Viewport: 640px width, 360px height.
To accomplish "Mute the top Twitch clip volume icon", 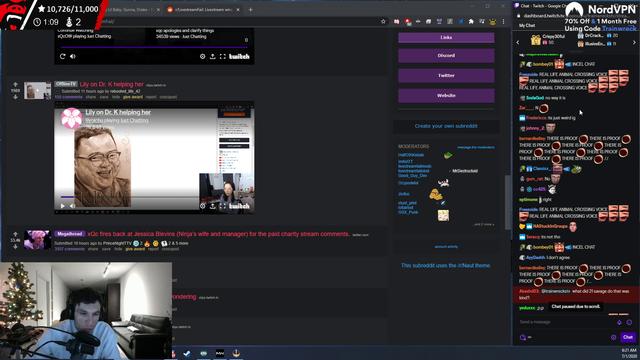I will point(73,56).
